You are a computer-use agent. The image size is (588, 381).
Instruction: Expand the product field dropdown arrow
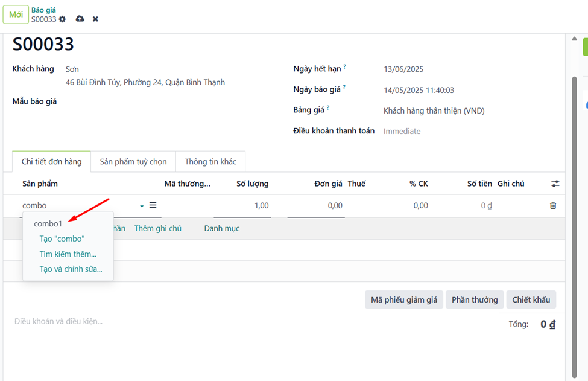click(x=142, y=206)
